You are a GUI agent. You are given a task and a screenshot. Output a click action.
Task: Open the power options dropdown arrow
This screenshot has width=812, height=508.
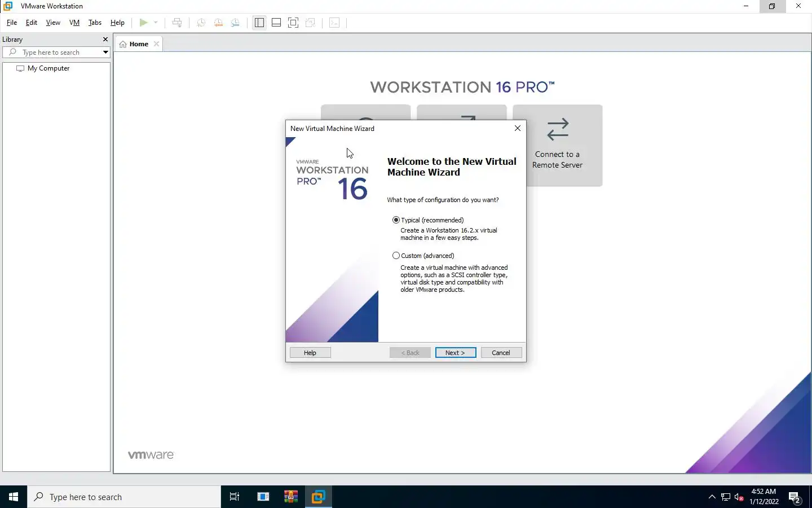(156, 23)
